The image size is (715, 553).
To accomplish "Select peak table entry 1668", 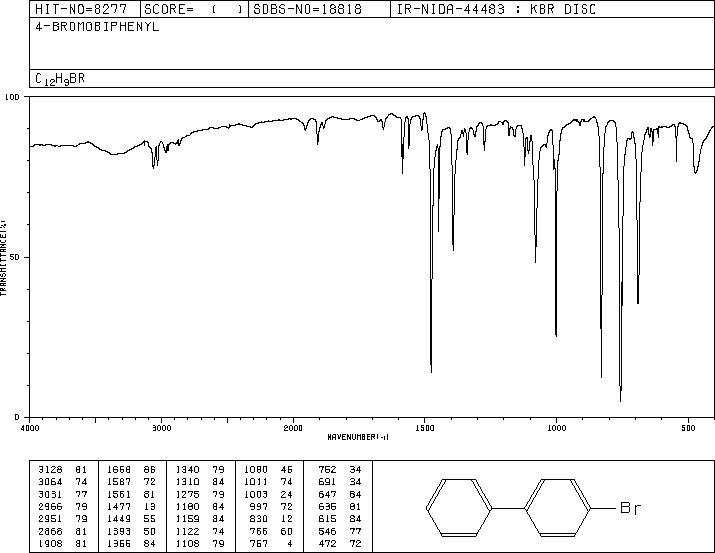I will (x=119, y=470).
